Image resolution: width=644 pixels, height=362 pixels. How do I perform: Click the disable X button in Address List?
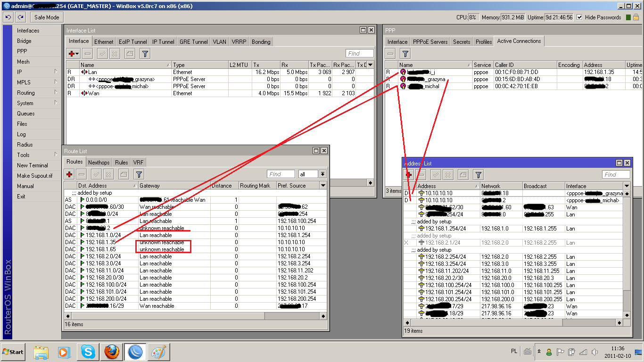[447, 175]
